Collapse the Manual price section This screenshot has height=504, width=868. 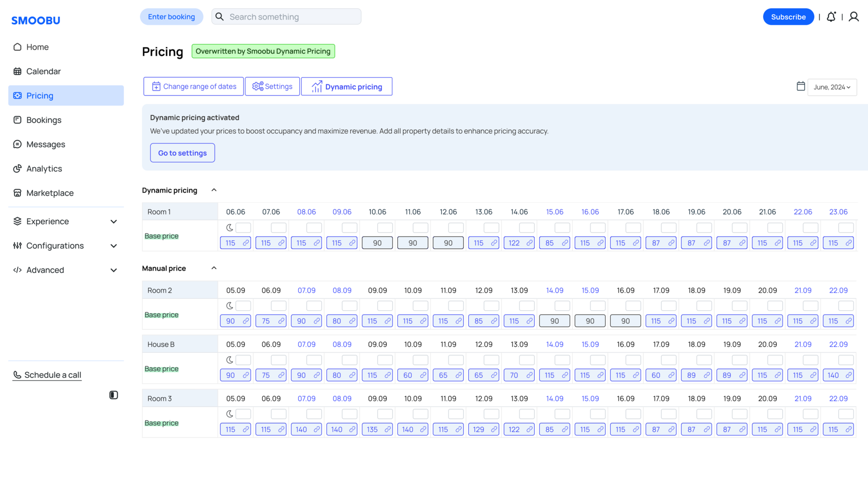click(x=214, y=268)
